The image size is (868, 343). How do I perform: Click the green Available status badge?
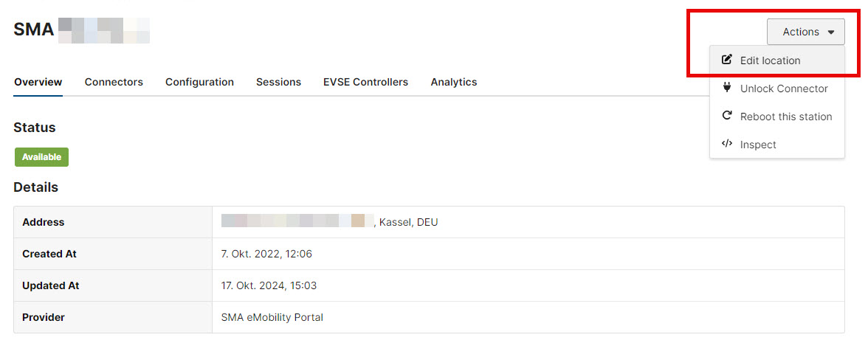pyautogui.click(x=41, y=157)
